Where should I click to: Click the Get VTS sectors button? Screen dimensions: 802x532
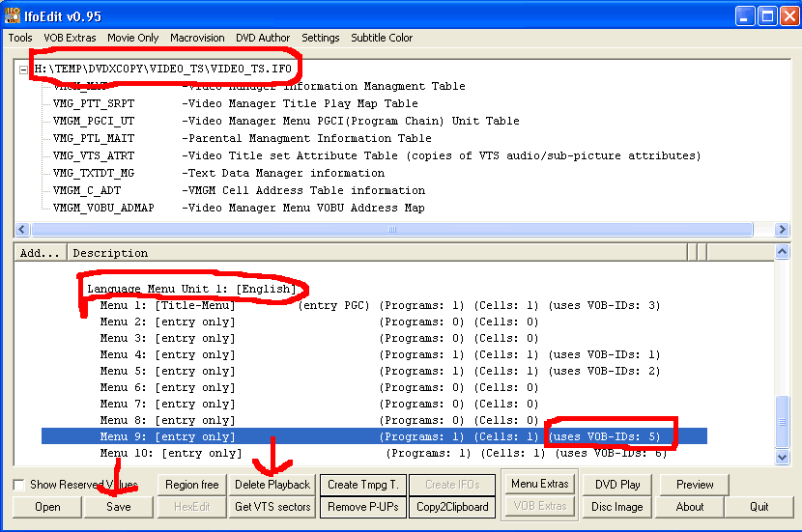tap(272, 507)
